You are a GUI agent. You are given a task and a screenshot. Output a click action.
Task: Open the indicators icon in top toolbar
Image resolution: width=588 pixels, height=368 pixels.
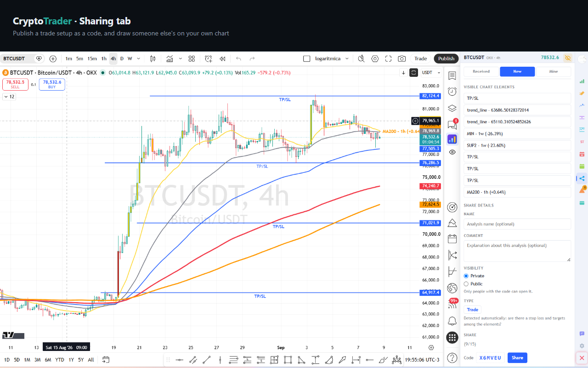pyautogui.click(x=170, y=58)
